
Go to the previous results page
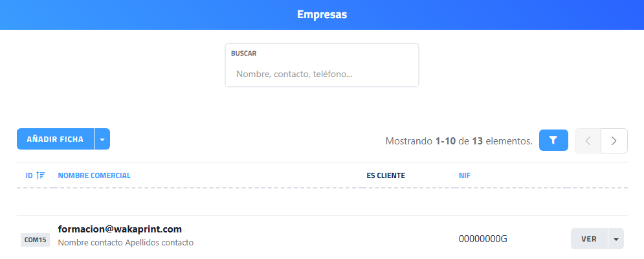(588, 141)
